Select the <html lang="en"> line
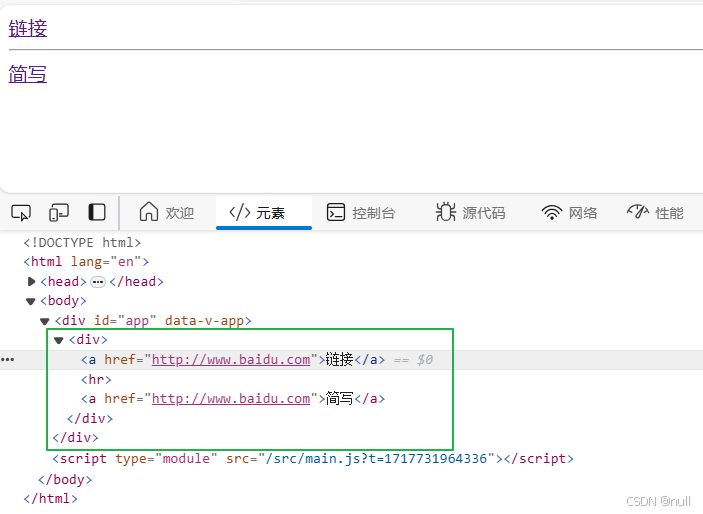The image size is (703, 514). 87,261
